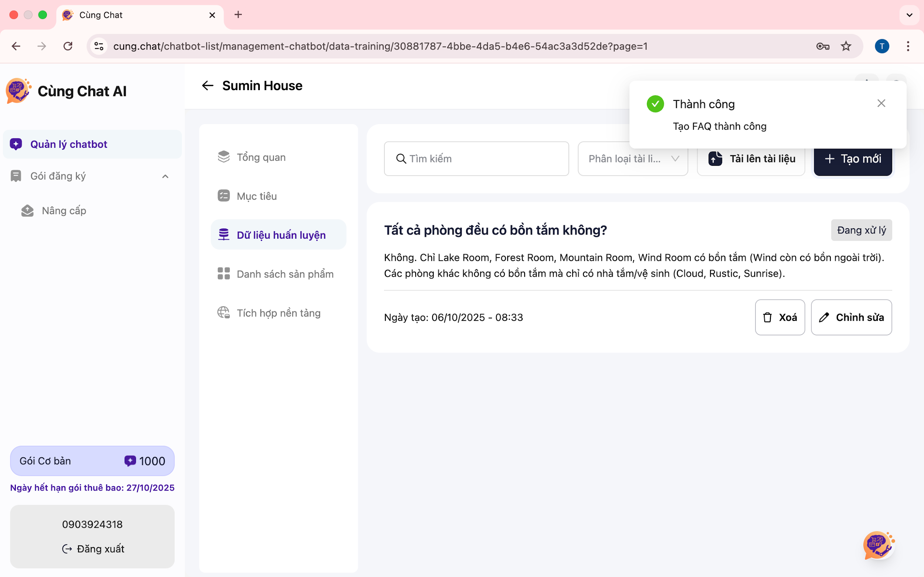Click the back arrow beside Sumin House
The height and width of the screenshot is (577, 924).
(207, 85)
